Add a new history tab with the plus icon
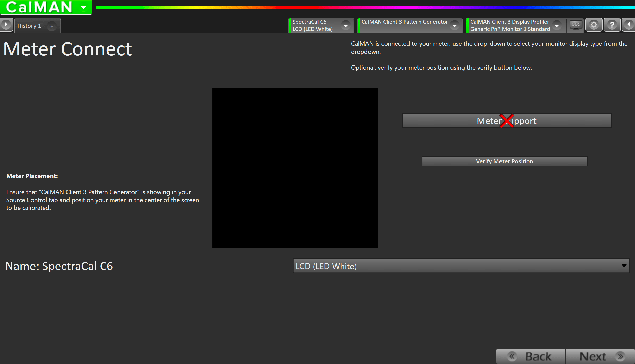635x364 pixels. 52,26
